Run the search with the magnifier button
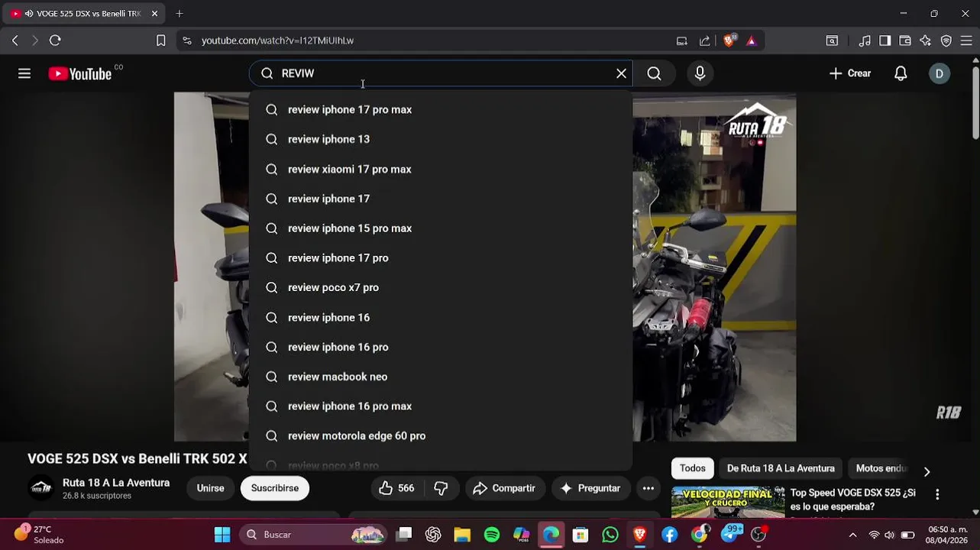 coord(654,73)
